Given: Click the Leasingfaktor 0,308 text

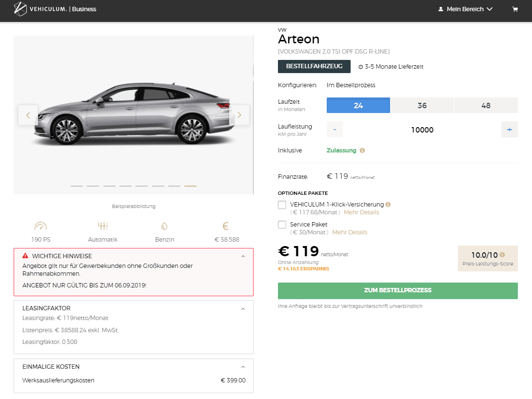Looking at the screenshot, I should (x=50, y=342).
